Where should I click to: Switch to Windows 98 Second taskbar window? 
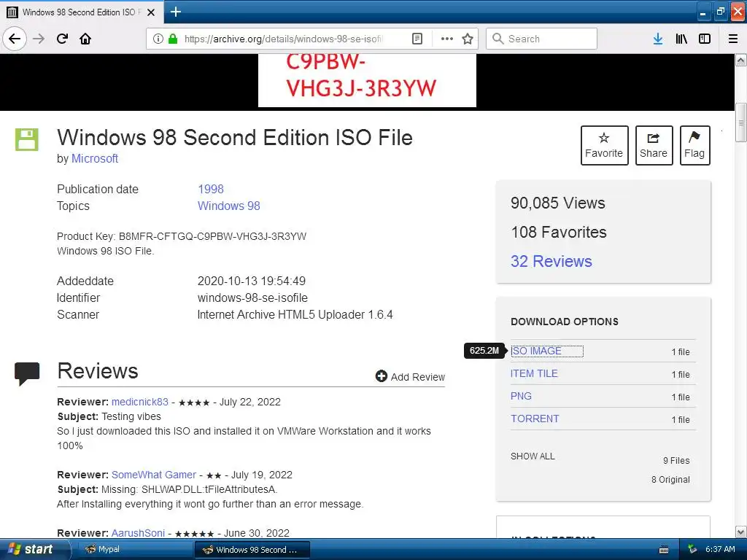[x=252, y=550]
